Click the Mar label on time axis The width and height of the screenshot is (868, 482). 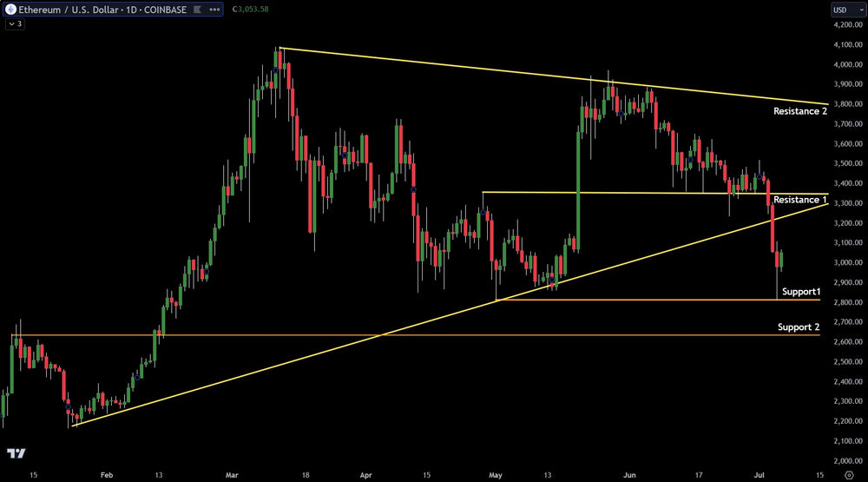coord(231,475)
